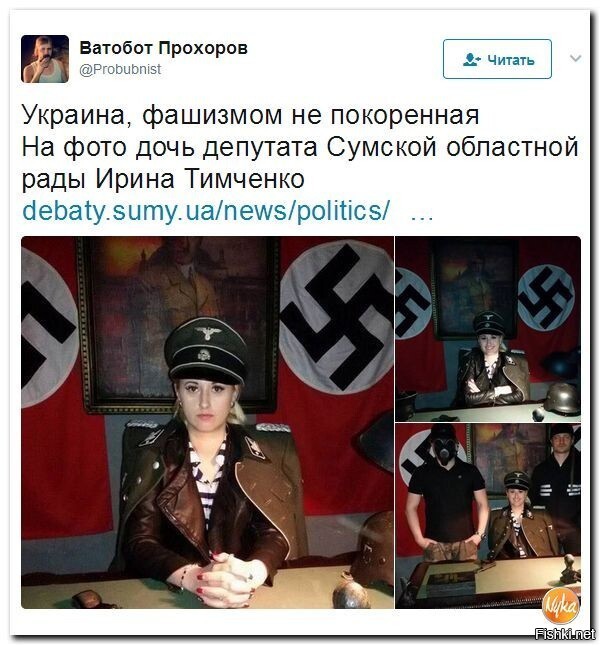Image resolution: width=601 pixels, height=646 pixels.
Task: Follow the account with Читать button
Action: (497, 59)
